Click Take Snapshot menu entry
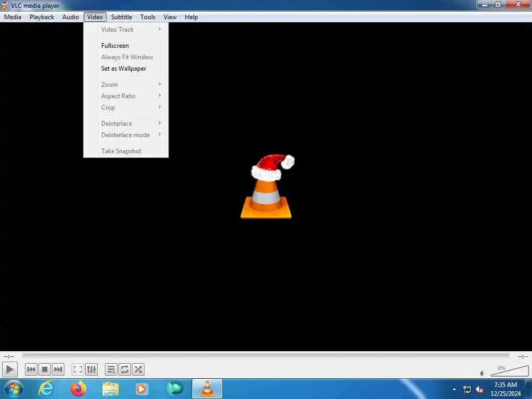Image resolution: width=532 pixels, height=399 pixels. 126,151
